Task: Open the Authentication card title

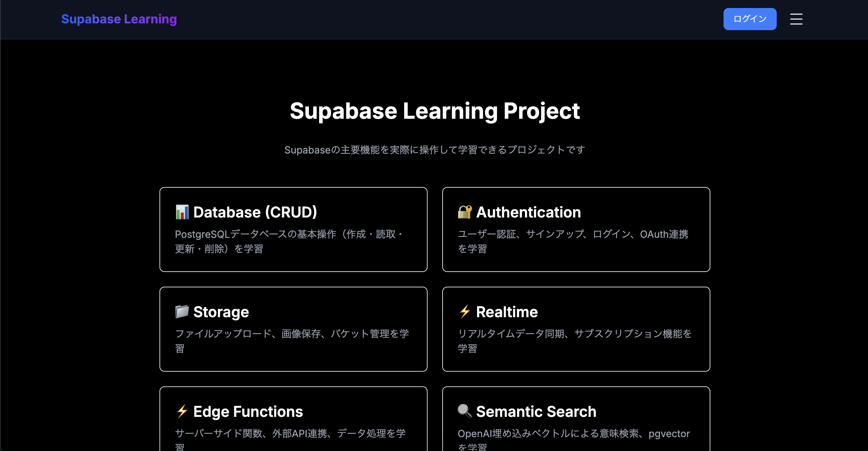Action: (x=528, y=212)
